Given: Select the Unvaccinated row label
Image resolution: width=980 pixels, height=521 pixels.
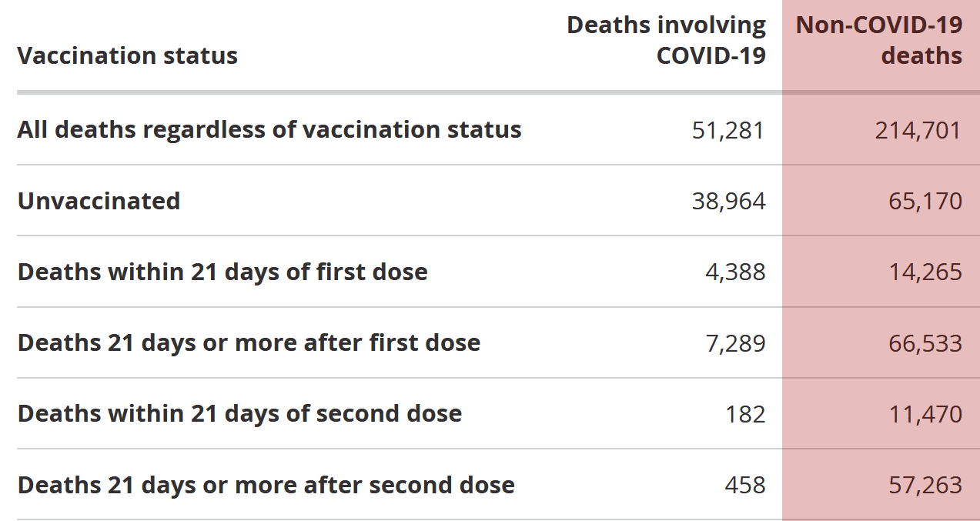Looking at the screenshot, I should [99, 201].
